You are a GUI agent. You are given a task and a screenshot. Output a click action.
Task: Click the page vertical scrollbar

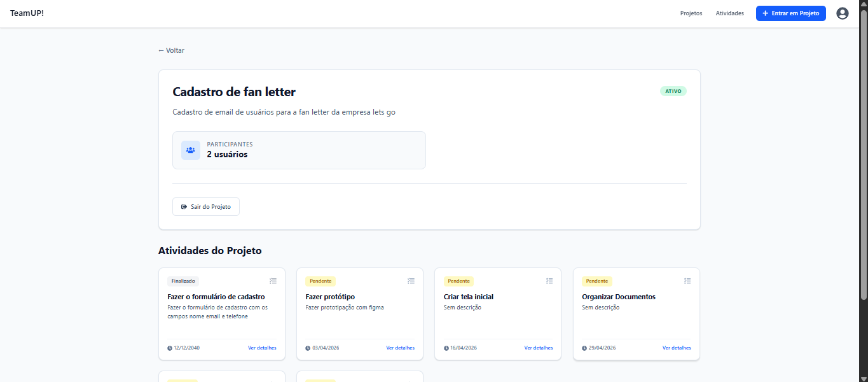point(864,155)
